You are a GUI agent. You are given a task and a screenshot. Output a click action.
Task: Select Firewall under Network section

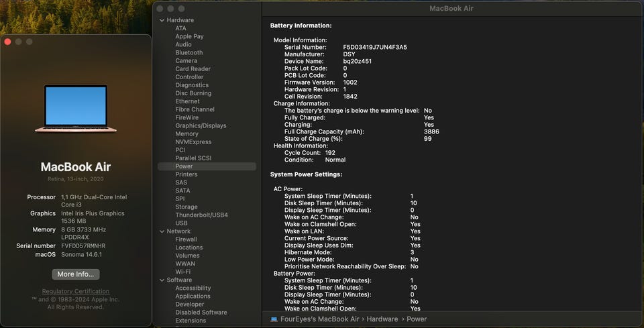pyautogui.click(x=186, y=239)
